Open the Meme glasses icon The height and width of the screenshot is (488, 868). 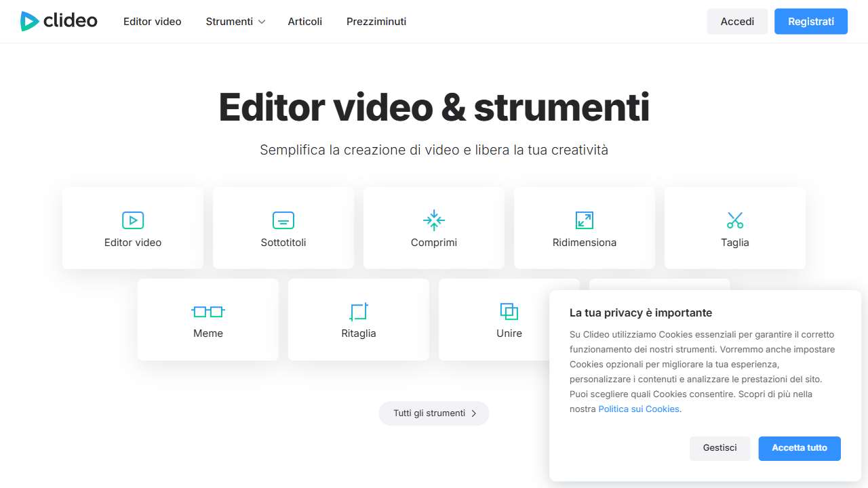[208, 312]
